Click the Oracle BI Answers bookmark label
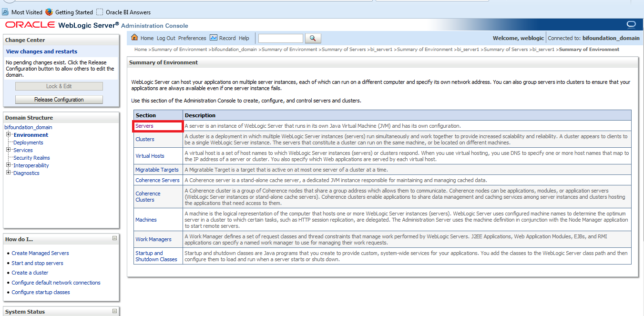This screenshot has width=644, height=316. (128, 12)
